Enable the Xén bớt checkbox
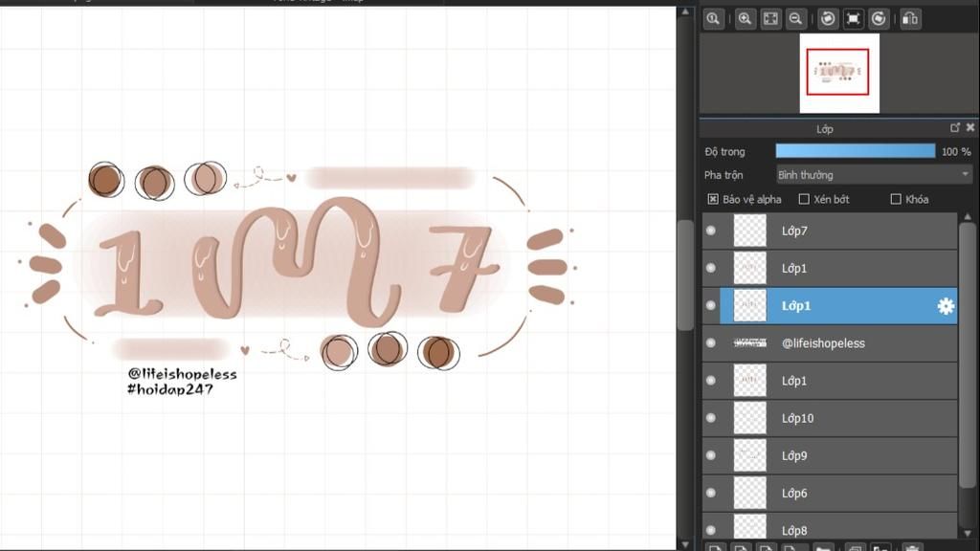Screen dimensions: 980x551 pyautogui.click(x=804, y=199)
